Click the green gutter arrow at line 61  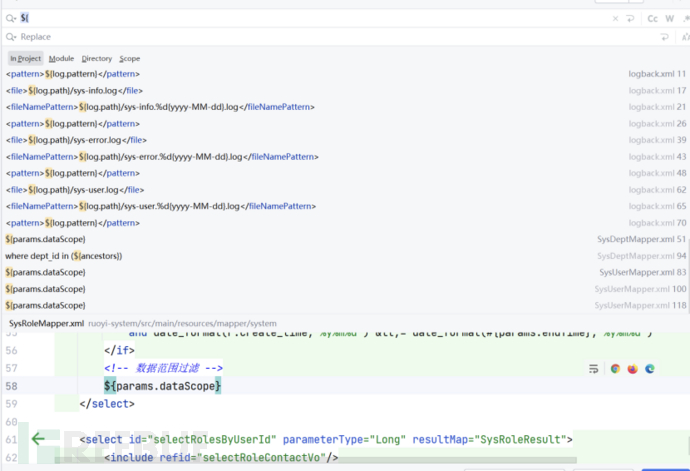[x=38, y=438]
